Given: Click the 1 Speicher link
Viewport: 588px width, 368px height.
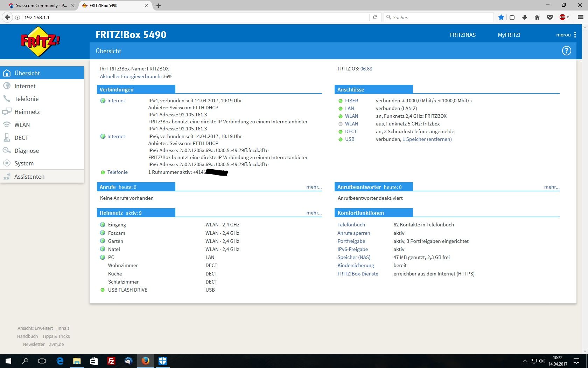Looking at the screenshot, I should [x=414, y=139].
